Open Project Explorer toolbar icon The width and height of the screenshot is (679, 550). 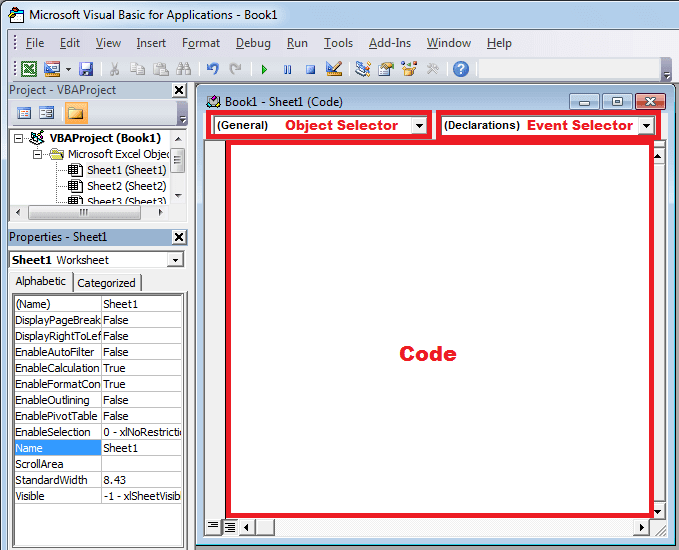point(363,69)
